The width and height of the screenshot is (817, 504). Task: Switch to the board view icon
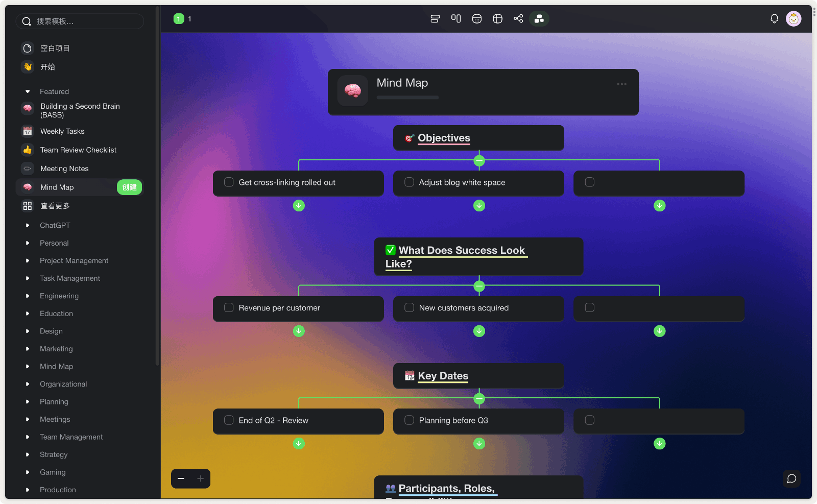456,19
